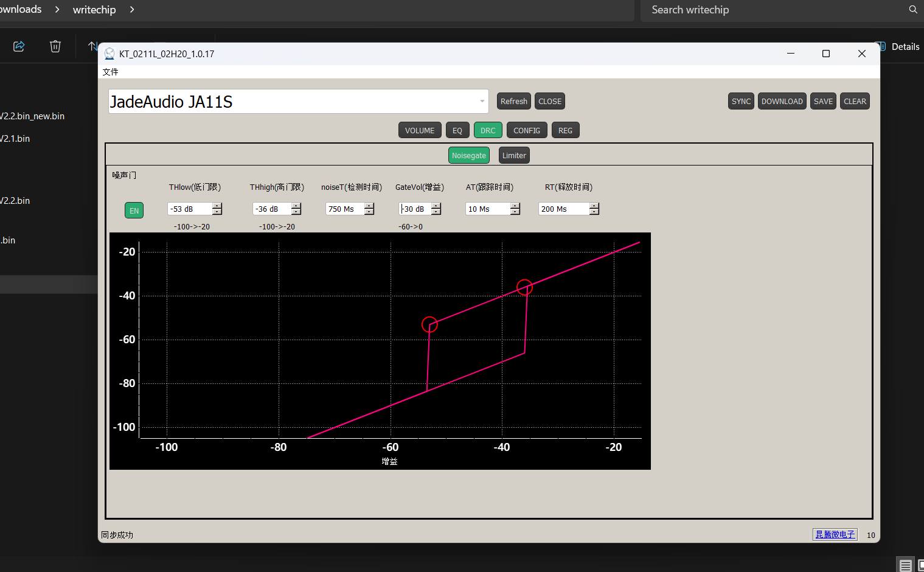Image resolution: width=924 pixels, height=572 pixels.
Task: Switch File Explorer to details list view icon
Action: 906,565
